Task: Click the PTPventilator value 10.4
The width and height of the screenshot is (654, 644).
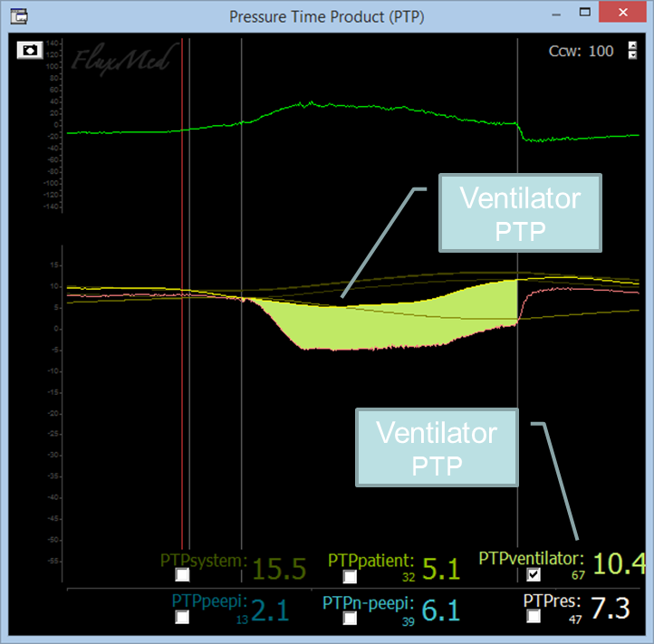Action: pos(619,563)
